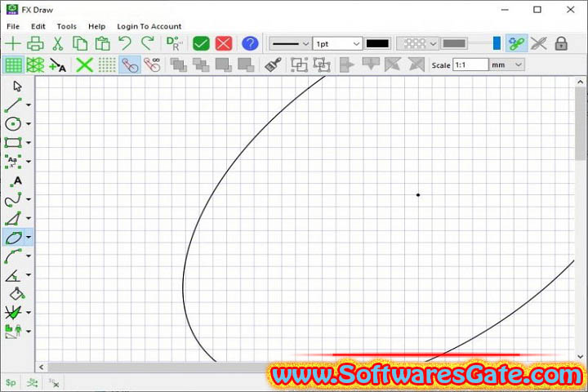Click the Undo arrow
588x392 pixels.
(125, 43)
